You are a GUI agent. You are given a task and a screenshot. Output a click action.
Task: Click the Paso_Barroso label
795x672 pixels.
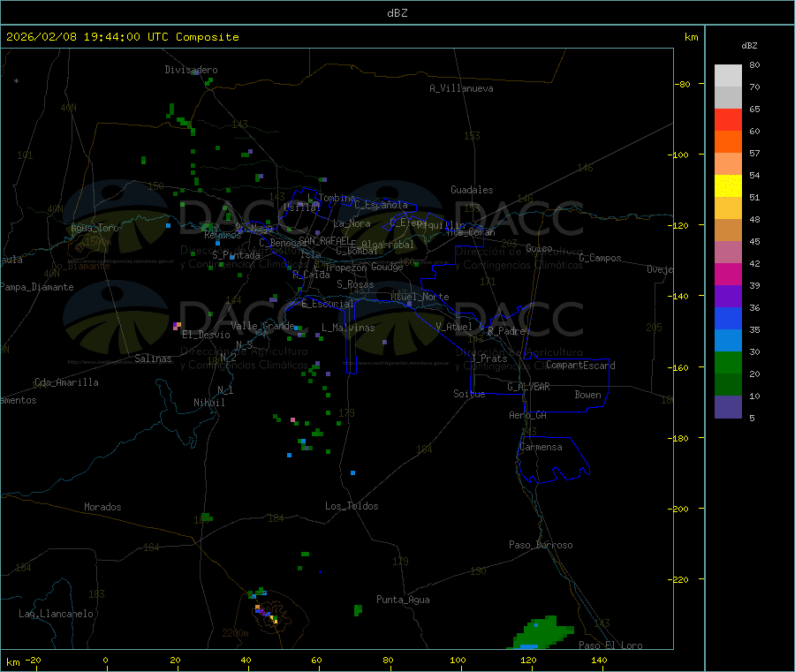(x=541, y=545)
